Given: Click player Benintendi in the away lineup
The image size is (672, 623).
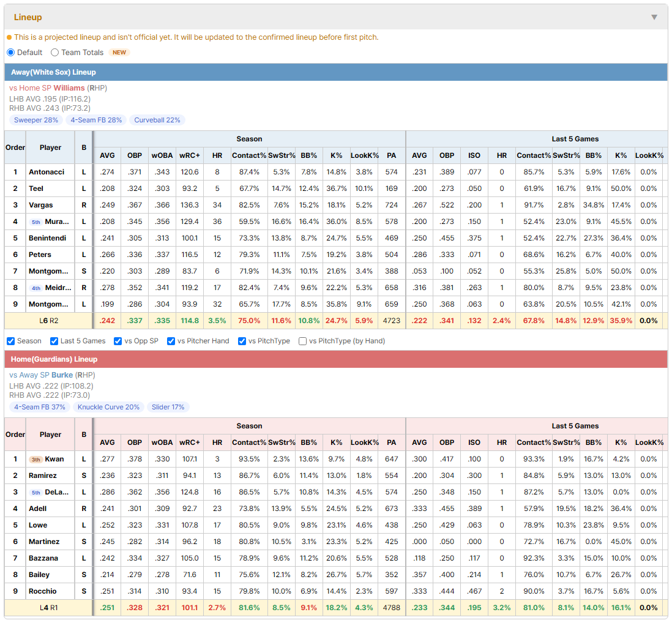Looking at the screenshot, I should (47, 238).
